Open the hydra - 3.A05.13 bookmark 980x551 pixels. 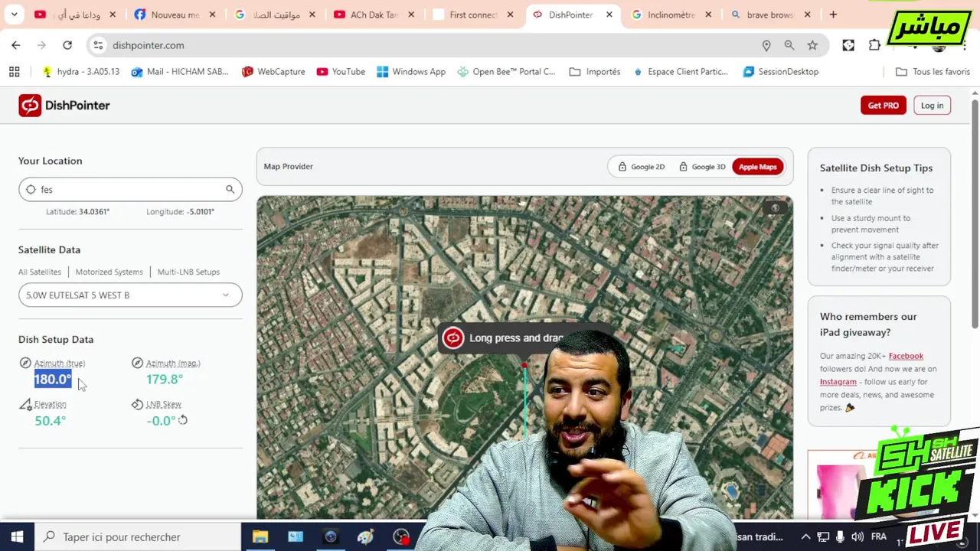(80, 71)
